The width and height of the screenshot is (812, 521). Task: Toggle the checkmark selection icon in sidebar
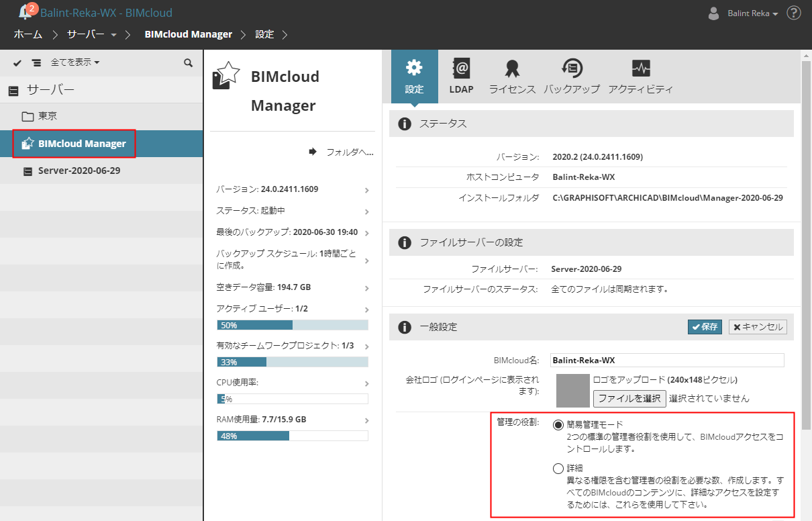tap(17, 62)
